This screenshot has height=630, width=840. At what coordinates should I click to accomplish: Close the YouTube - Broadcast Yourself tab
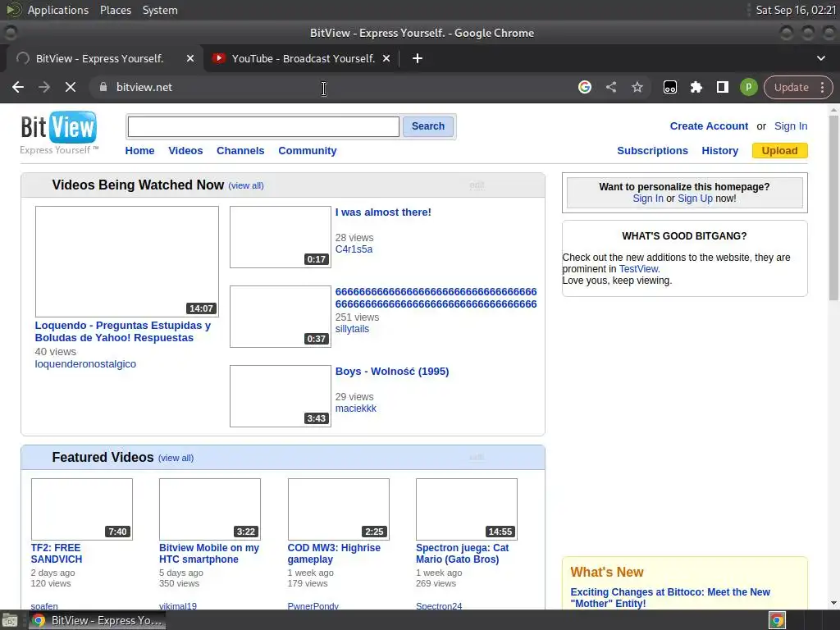point(386,58)
